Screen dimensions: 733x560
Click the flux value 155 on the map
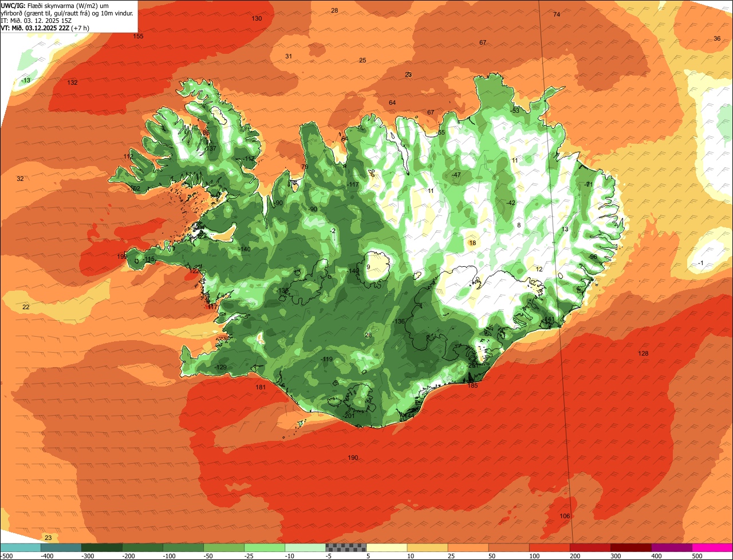tap(139, 36)
